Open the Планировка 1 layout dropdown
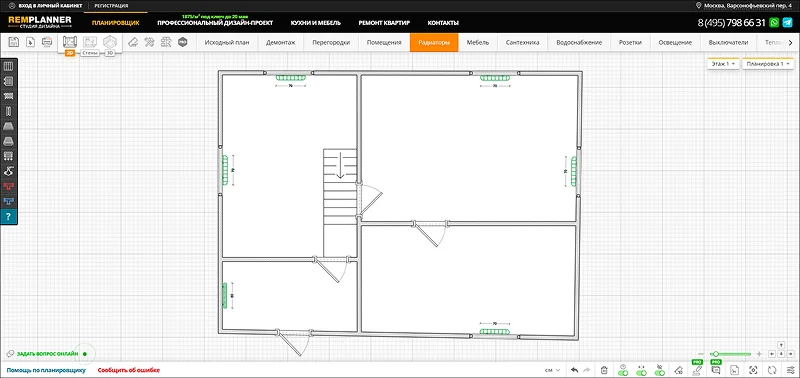Viewport: 800px width, 378px height. click(768, 64)
